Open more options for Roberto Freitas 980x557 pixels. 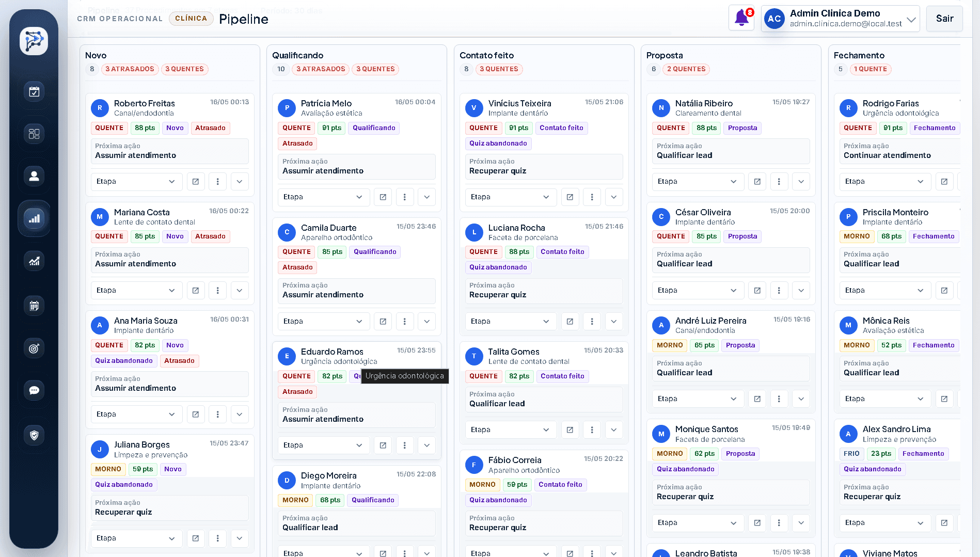pyautogui.click(x=218, y=182)
